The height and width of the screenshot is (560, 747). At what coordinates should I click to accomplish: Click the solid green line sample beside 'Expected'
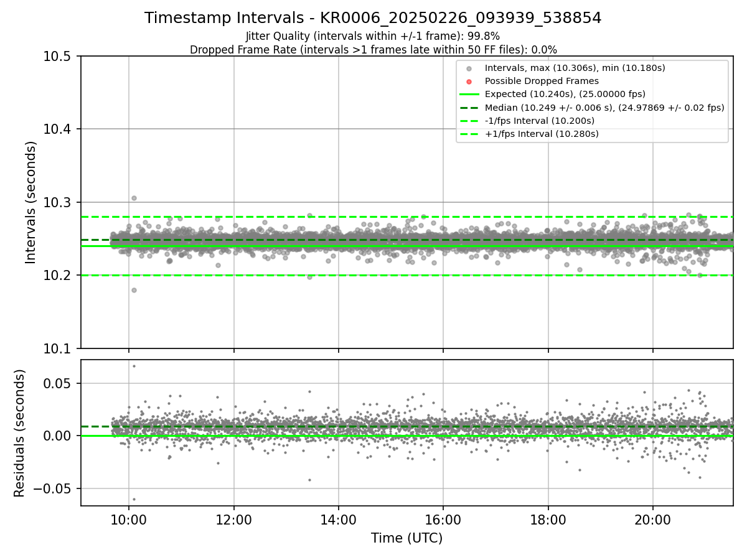[x=469, y=95]
